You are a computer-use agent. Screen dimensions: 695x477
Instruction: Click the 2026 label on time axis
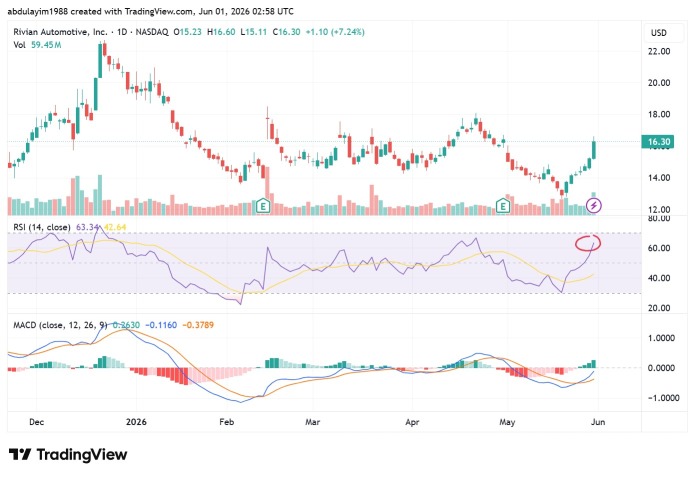pos(136,422)
